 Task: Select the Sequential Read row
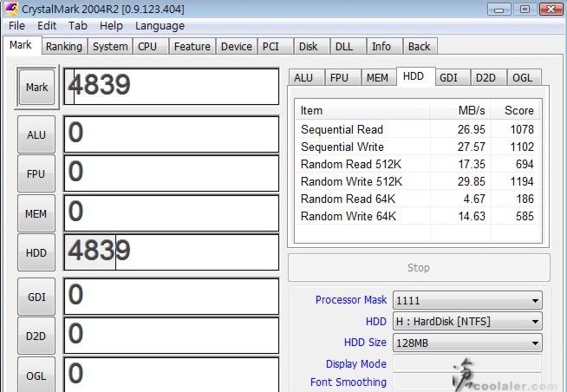[418, 129]
